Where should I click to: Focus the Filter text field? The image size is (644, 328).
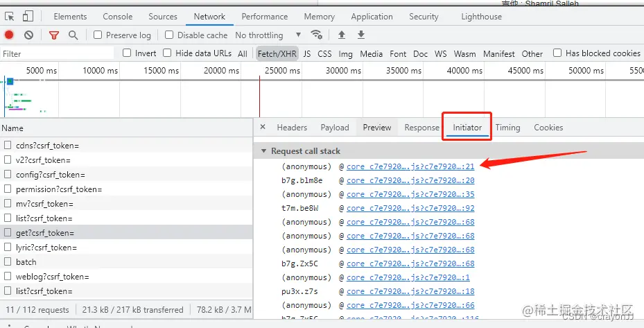click(58, 53)
